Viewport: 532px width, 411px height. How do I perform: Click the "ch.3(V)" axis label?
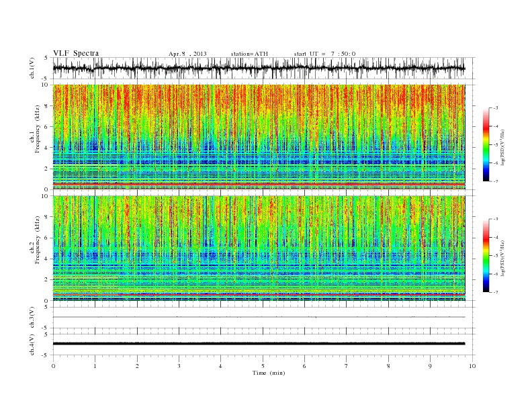tap(32, 318)
